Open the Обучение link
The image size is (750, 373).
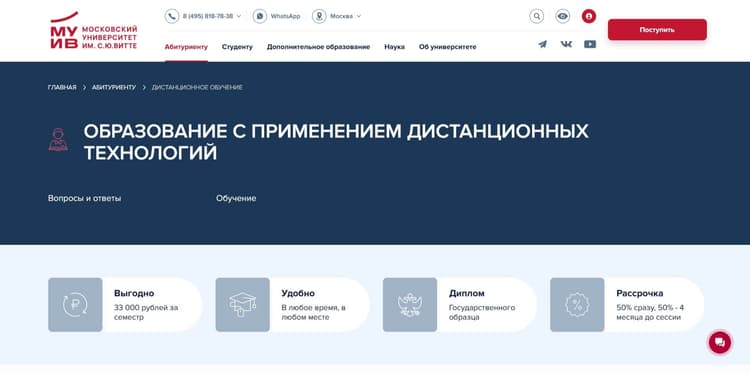[236, 198]
